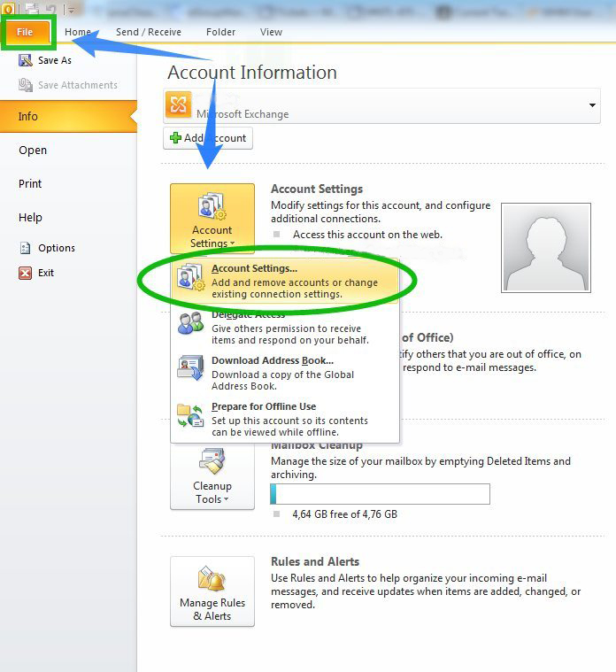Click the Save Attachments icon
This screenshot has height=672, width=616.
pyautogui.click(x=26, y=85)
